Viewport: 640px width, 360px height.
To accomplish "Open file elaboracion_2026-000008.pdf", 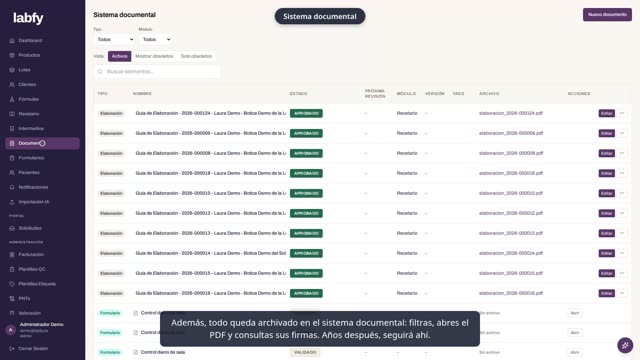I will 511,153.
